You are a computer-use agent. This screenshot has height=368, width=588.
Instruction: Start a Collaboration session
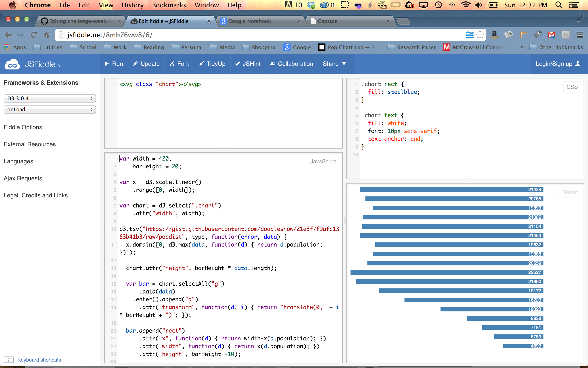291,64
